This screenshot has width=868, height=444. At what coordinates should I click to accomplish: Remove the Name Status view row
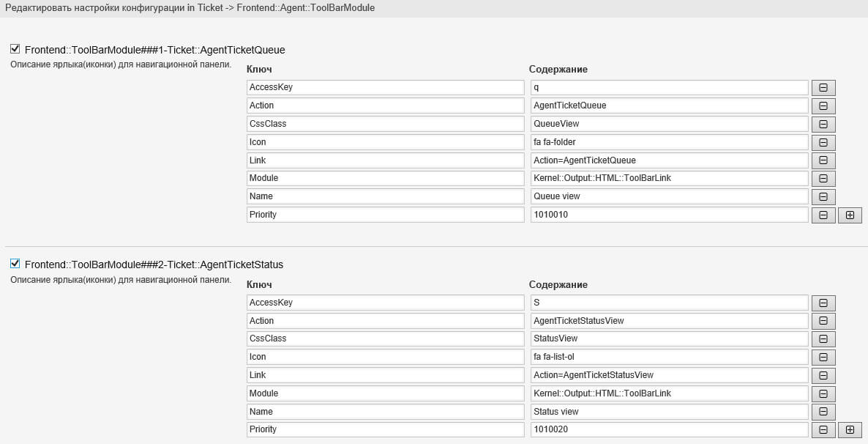point(823,412)
